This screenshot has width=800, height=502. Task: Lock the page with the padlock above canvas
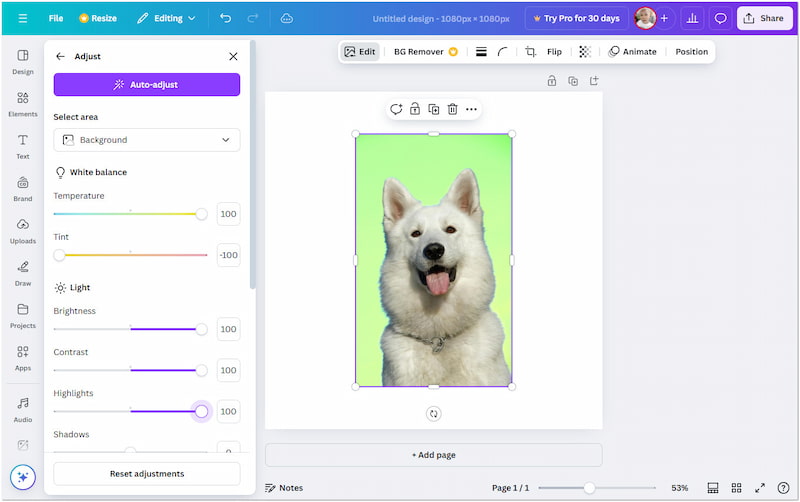click(551, 81)
